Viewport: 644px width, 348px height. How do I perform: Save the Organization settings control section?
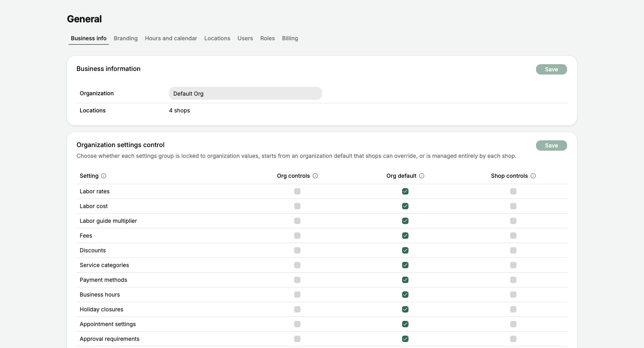coord(552,145)
